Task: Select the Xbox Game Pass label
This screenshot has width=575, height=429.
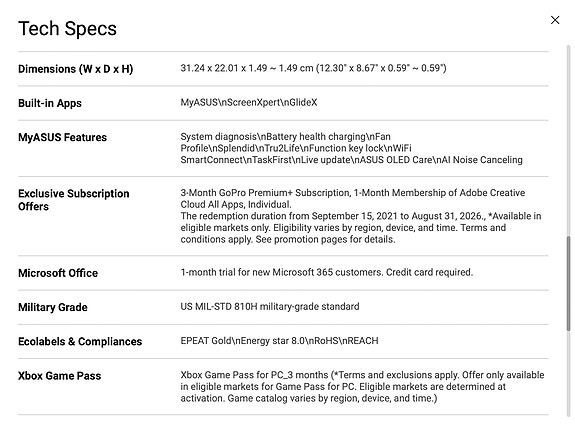Action: pos(60,376)
